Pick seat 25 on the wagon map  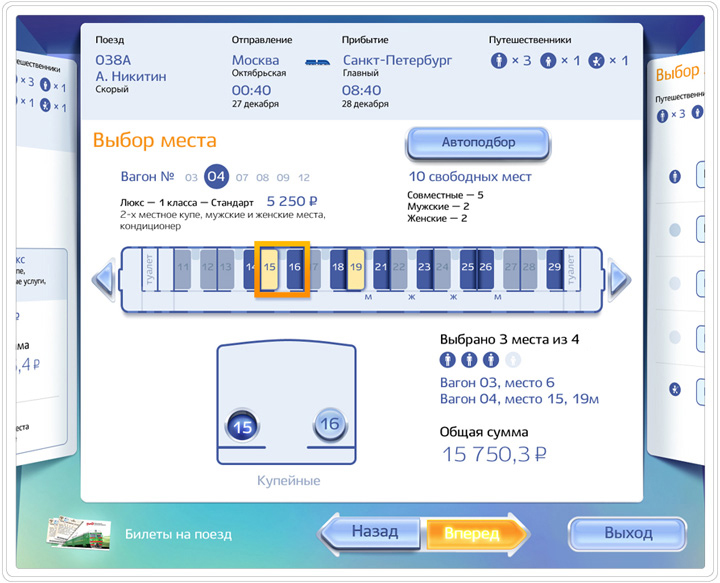(468, 269)
